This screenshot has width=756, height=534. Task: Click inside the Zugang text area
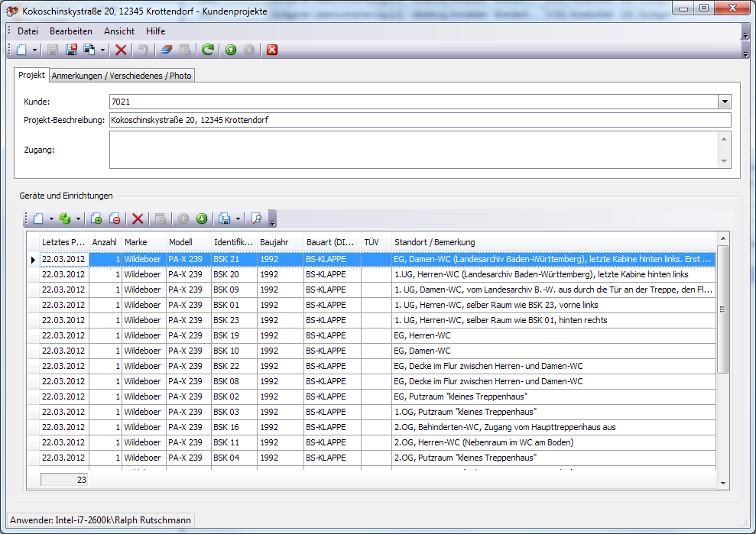pos(414,150)
